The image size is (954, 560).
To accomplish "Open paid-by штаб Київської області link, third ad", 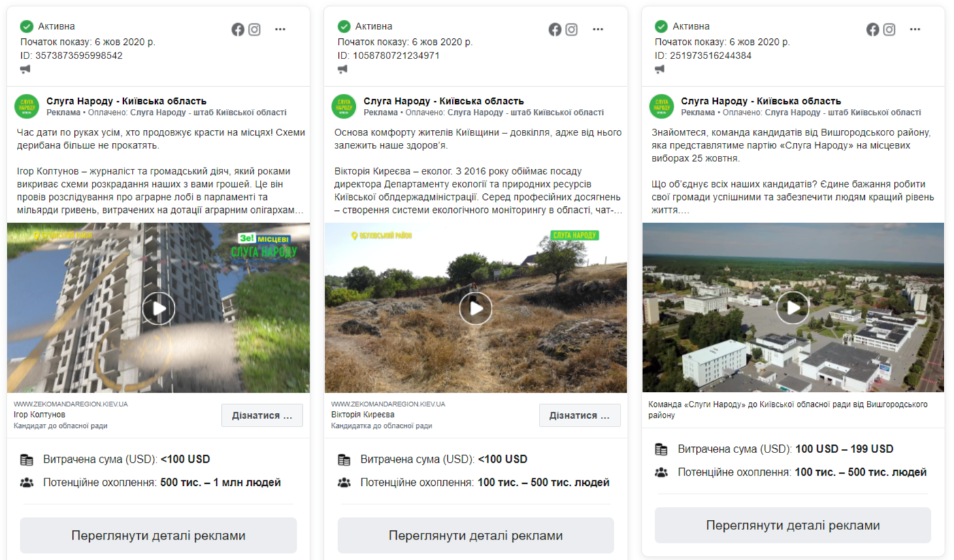I will point(842,112).
